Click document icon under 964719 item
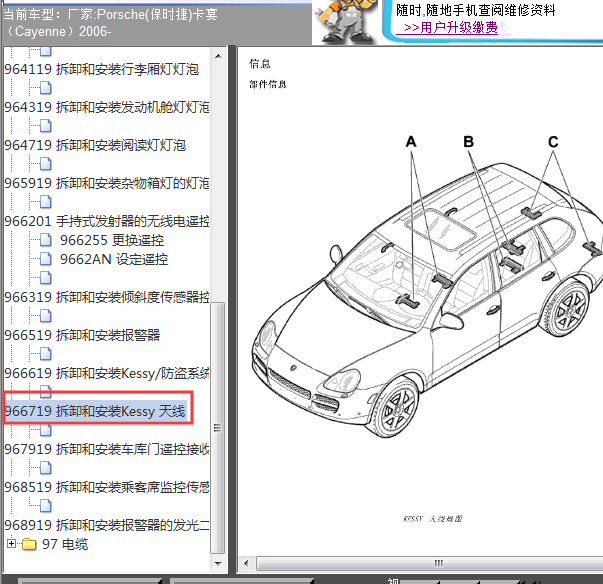 (46, 164)
